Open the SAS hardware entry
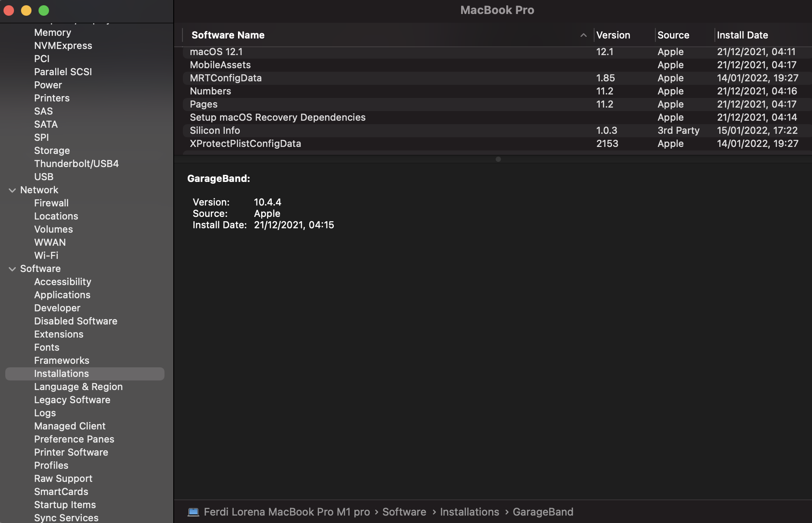812x523 pixels. [x=43, y=112]
